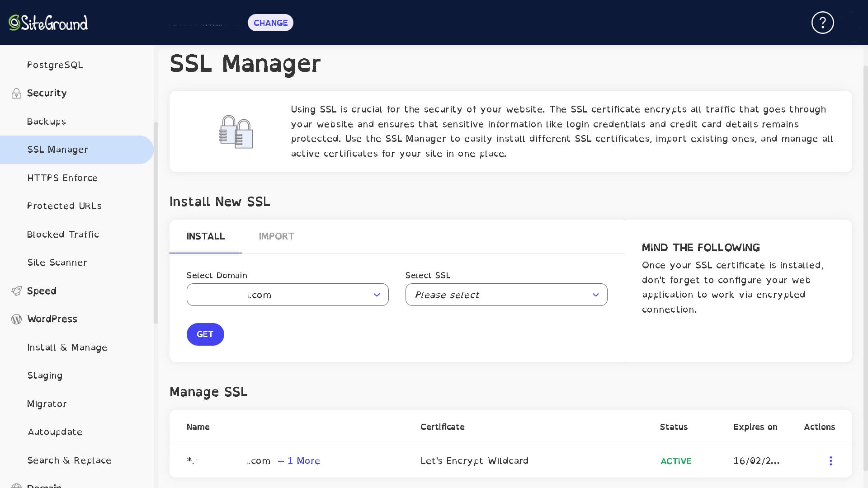Click the sidebar scrollbar

coord(156,223)
